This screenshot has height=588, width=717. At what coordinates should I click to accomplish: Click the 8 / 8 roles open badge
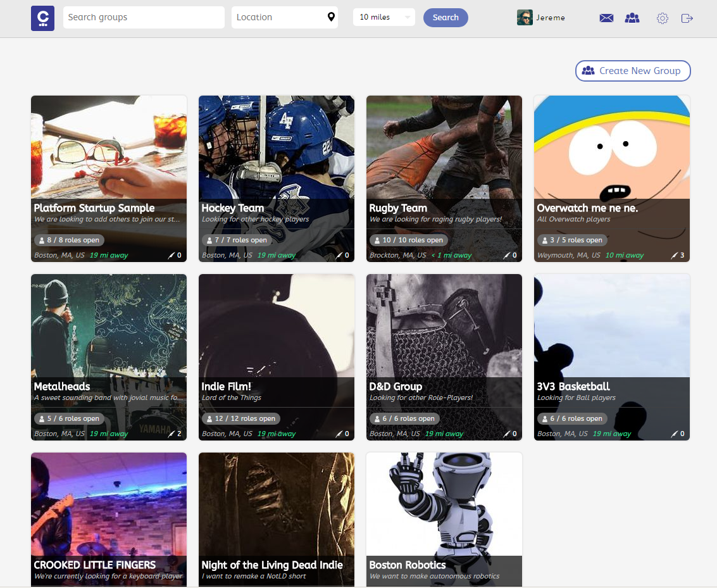tap(69, 240)
